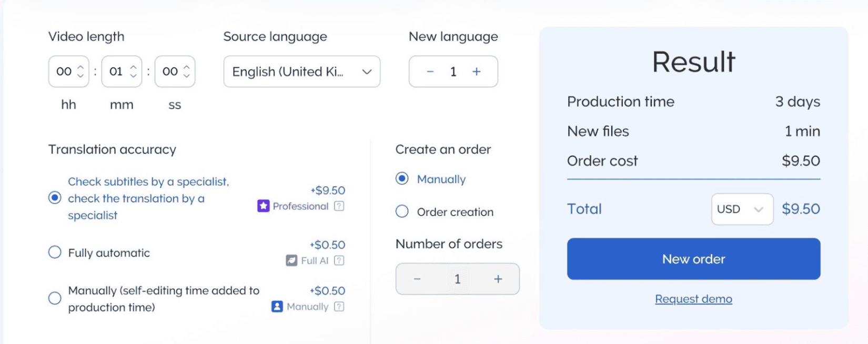
Task: Click the purple star Professional badge icon
Action: tap(263, 206)
